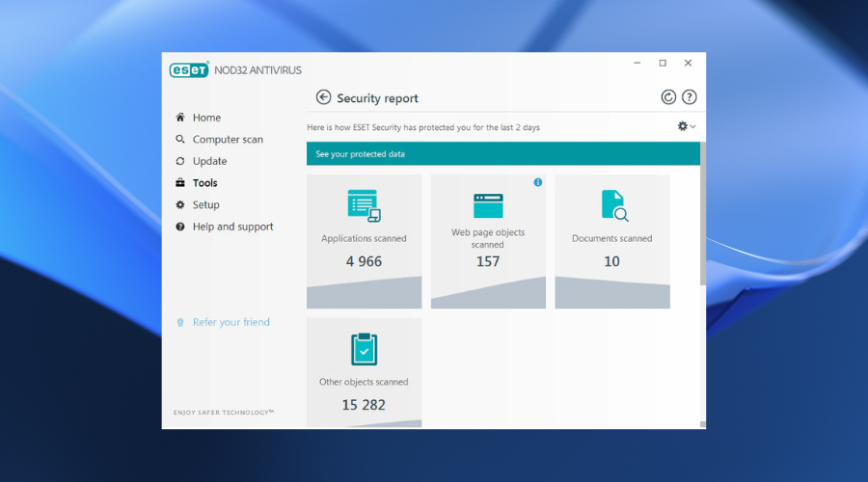Click the Refer your friend gift icon
Image resolution: width=868 pixels, height=482 pixels.
click(x=180, y=322)
